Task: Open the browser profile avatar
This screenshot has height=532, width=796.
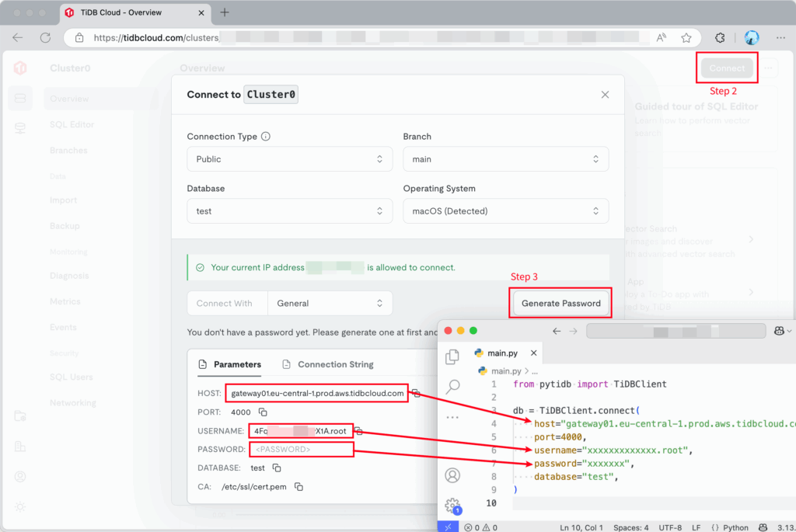Action: coord(752,37)
